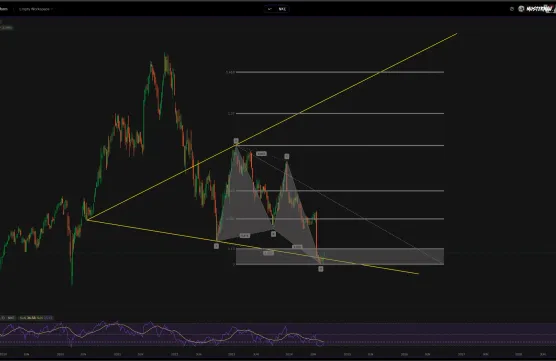Screen dimensions: 556x361
Task: Open the interval dropdown beside NKE
Action: (x=269, y=9)
